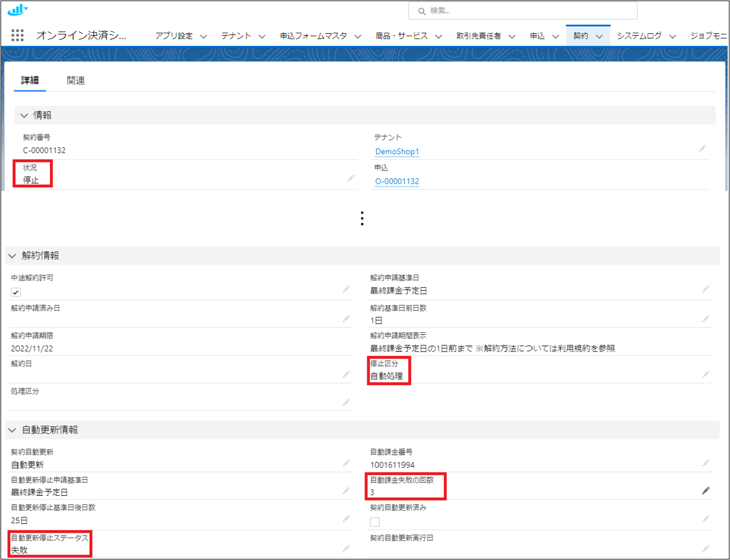Toggle the 契約自動更新済み checkbox
Image resolution: width=730 pixels, height=560 pixels.
(375, 522)
